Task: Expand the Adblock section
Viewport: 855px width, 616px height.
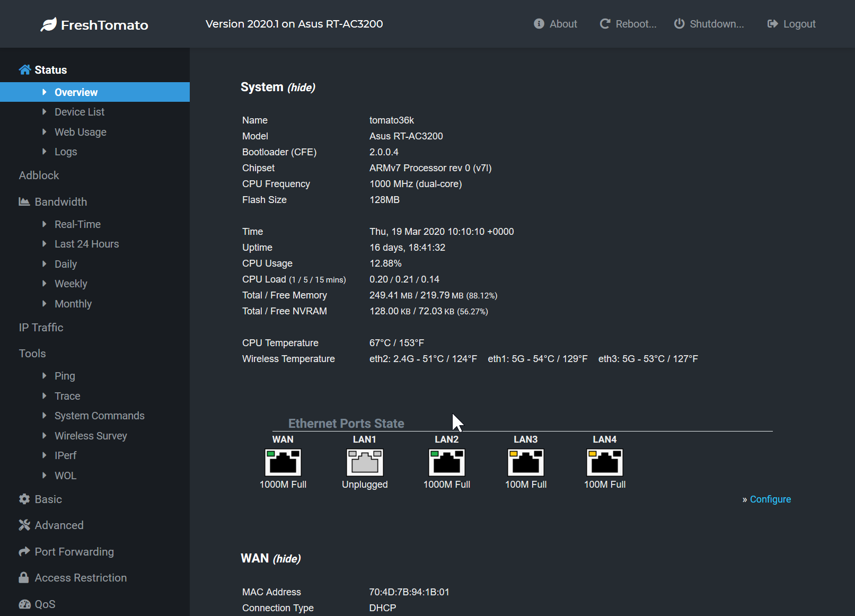Action: pyautogui.click(x=39, y=175)
